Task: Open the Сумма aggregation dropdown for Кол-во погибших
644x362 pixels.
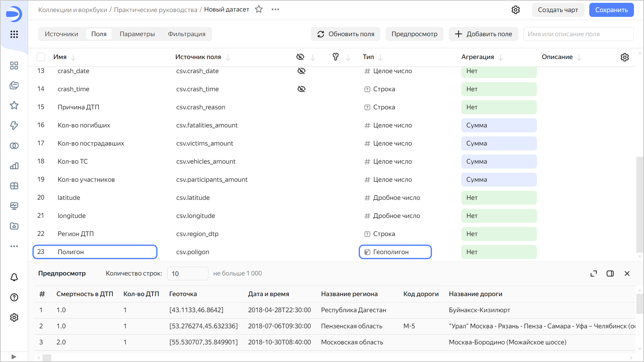Action: click(499, 125)
